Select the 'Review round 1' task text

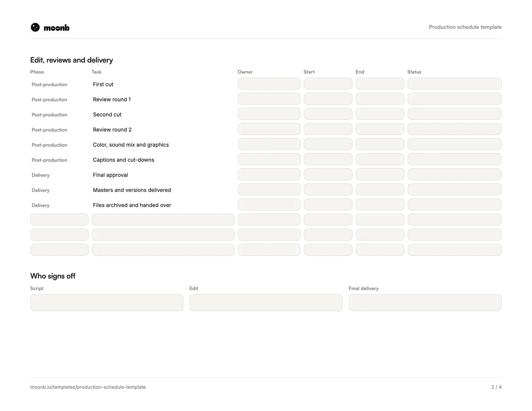tap(112, 99)
